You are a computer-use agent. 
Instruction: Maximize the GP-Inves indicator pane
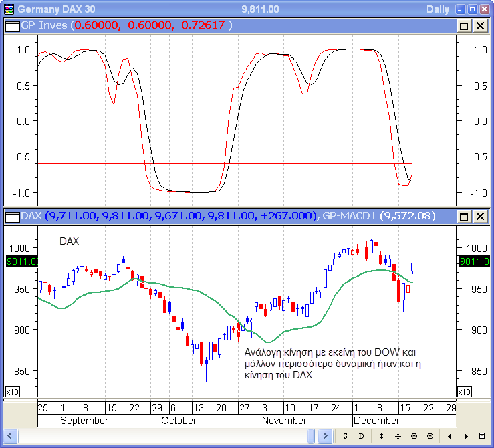(x=465, y=25)
